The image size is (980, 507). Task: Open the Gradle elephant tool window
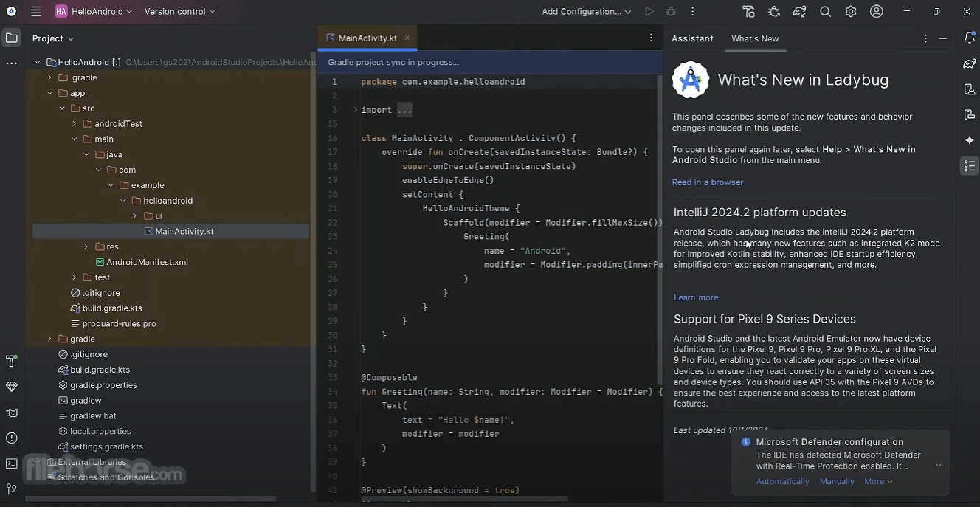coord(970,63)
